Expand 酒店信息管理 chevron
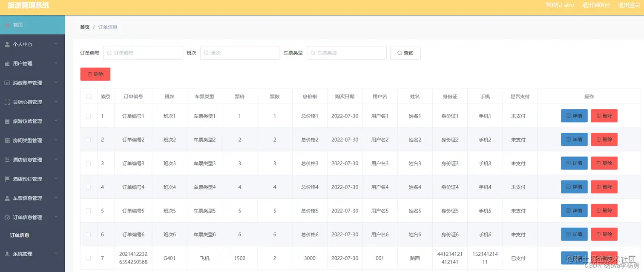 (56, 159)
